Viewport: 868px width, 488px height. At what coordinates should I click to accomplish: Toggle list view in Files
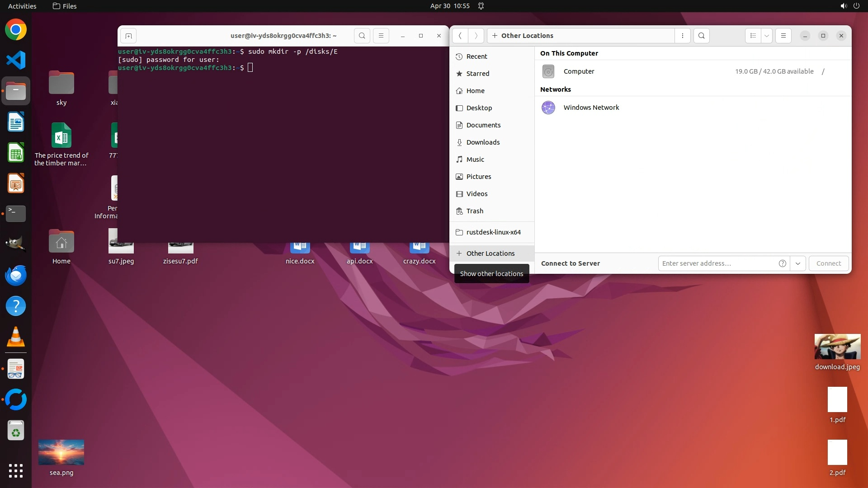(753, 36)
